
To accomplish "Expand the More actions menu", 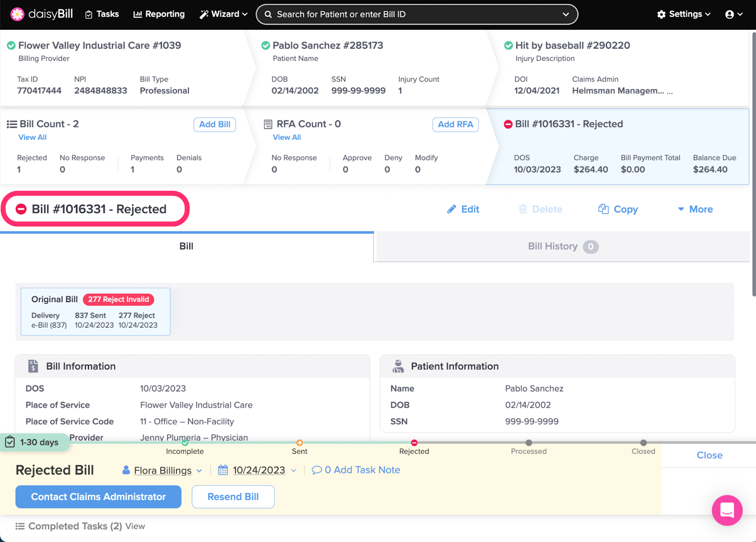I will [695, 209].
